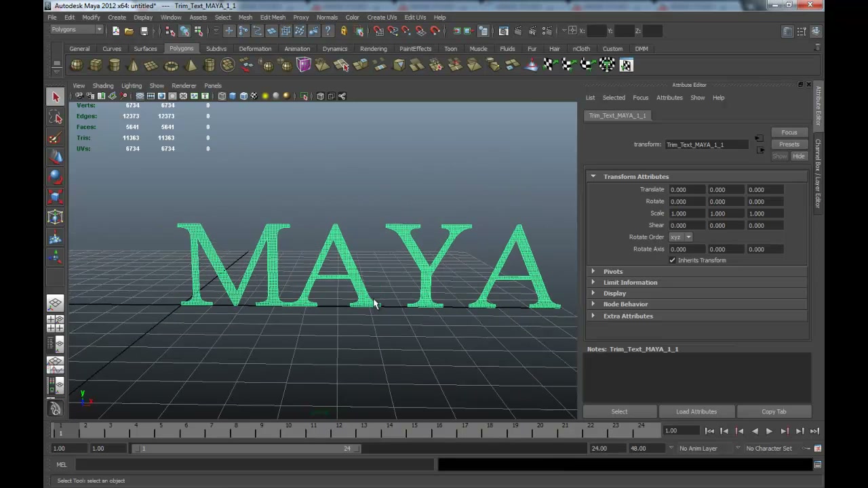Toggle Inherits Transform checkbox
The height and width of the screenshot is (488, 868).
point(673,260)
